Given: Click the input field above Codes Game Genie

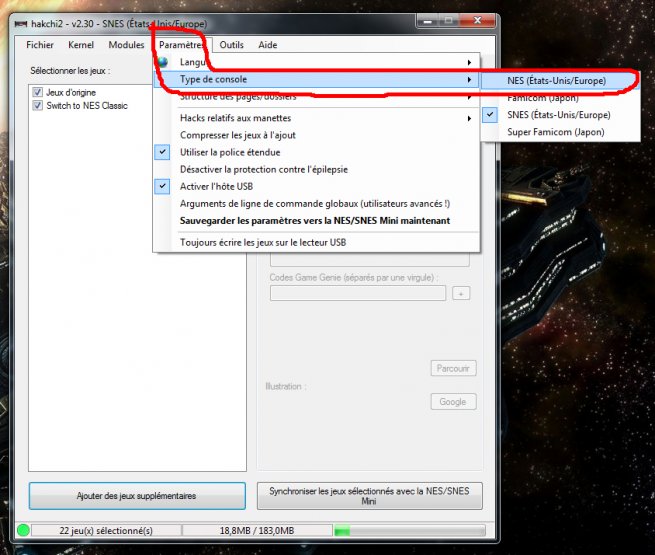Looking at the screenshot, I should [x=370, y=260].
